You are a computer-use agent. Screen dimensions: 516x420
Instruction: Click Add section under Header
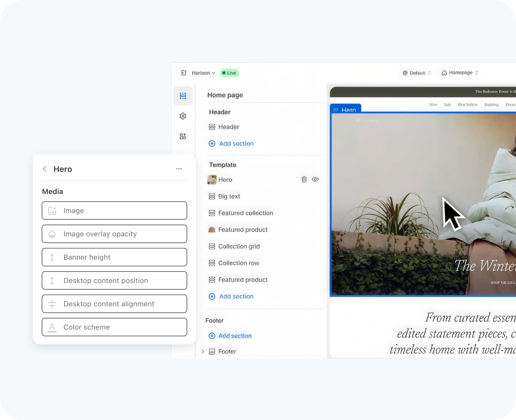point(231,144)
